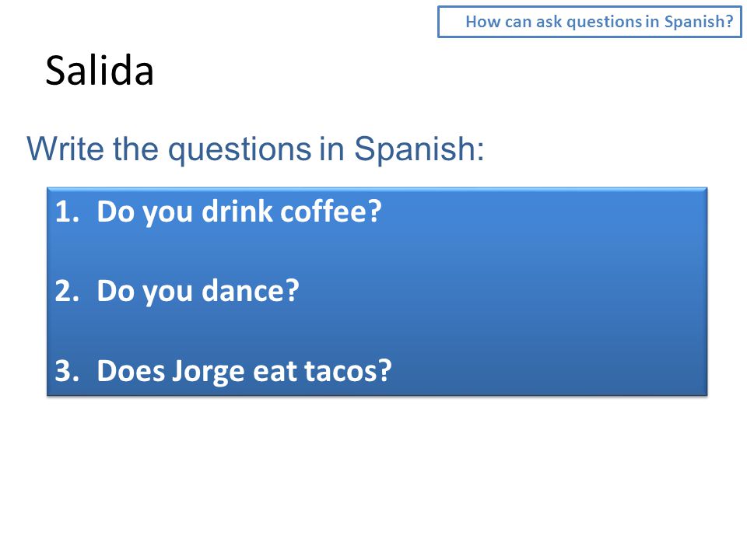Select the "Do you drink coffee?" line
The height and width of the screenshot is (560, 747).
click(239, 212)
